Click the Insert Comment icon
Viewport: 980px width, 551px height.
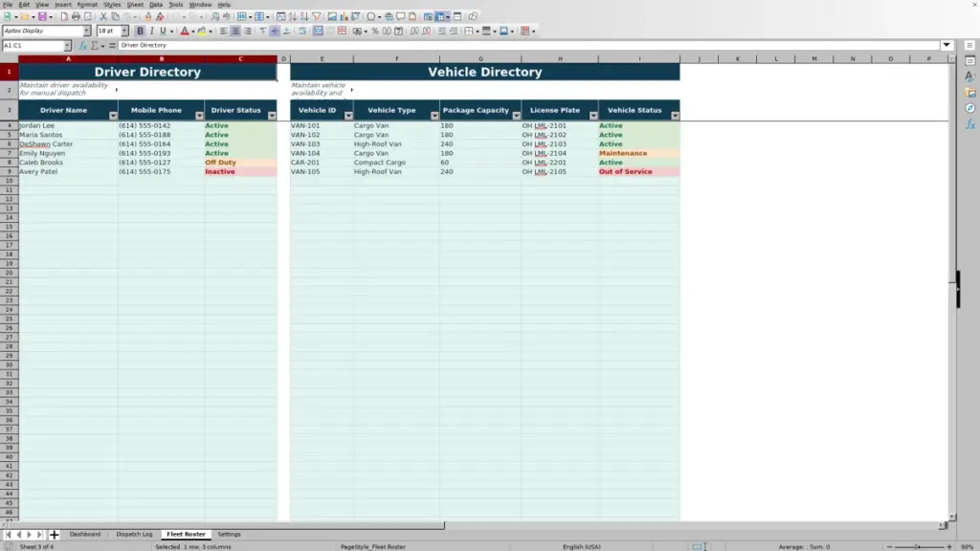401,16
